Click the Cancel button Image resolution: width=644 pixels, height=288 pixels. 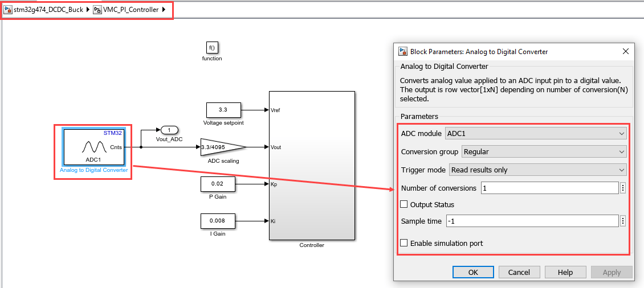coord(519,272)
